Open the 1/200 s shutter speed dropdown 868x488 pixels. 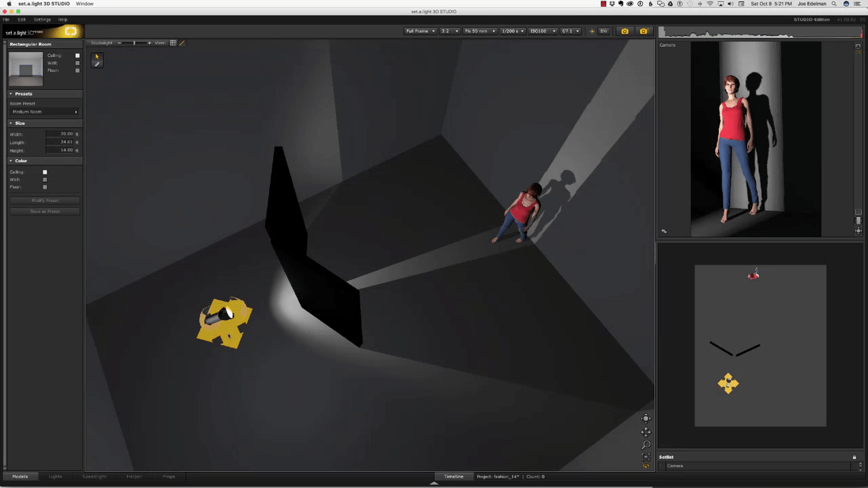(x=513, y=31)
